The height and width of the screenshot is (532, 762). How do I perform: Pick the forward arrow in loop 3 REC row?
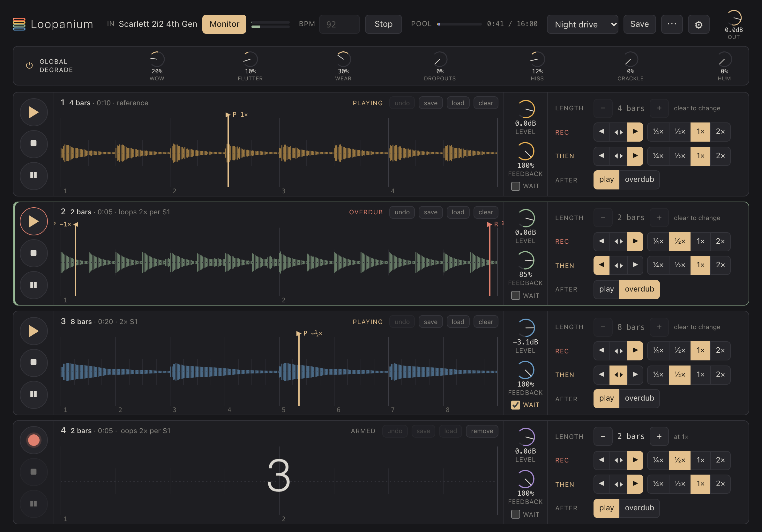(635, 351)
